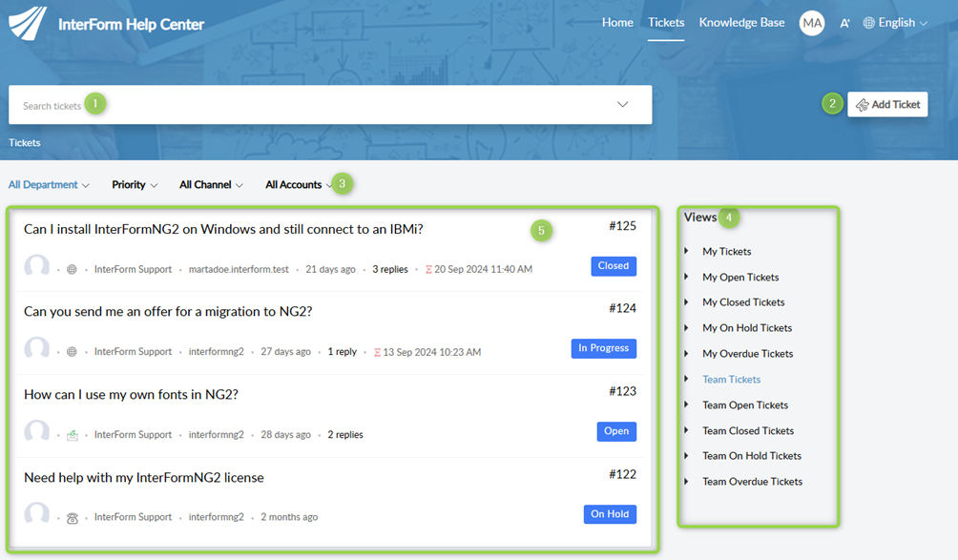
Task: Click the hourglass due icon on ticket #124
Action: [x=378, y=352]
